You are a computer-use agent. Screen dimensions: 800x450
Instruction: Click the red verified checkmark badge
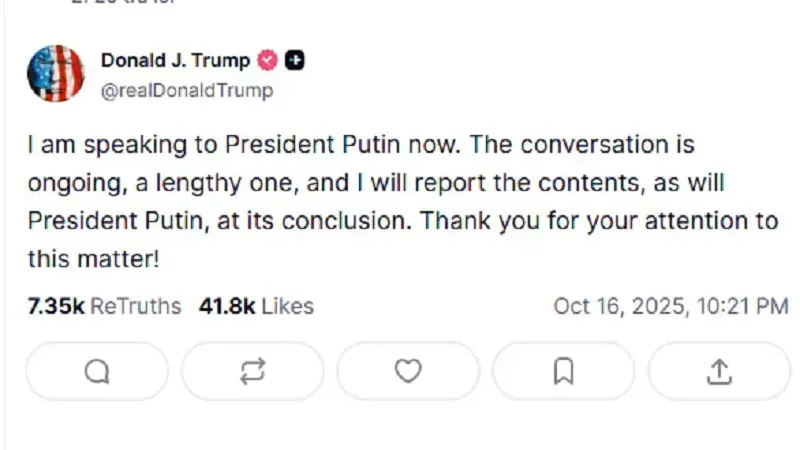pos(268,61)
